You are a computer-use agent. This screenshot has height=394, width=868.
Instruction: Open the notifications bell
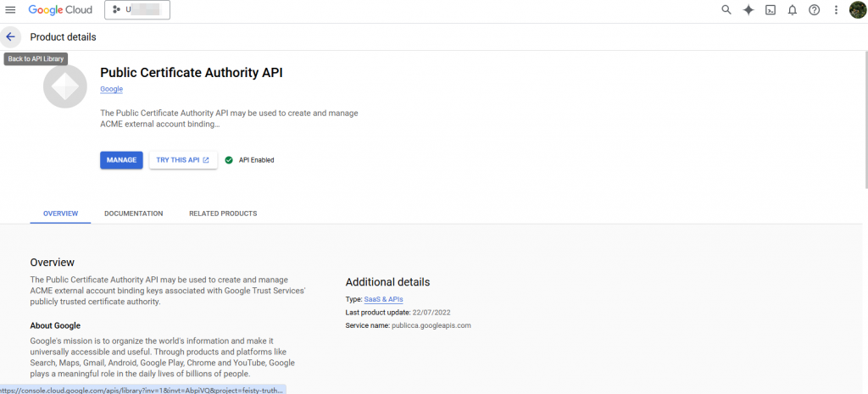(x=793, y=10)
